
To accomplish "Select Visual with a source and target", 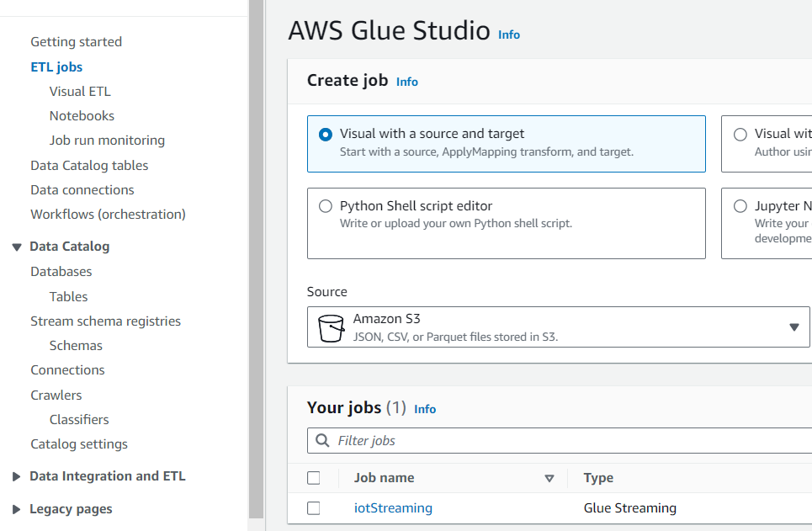I will [x=326, y=134].
